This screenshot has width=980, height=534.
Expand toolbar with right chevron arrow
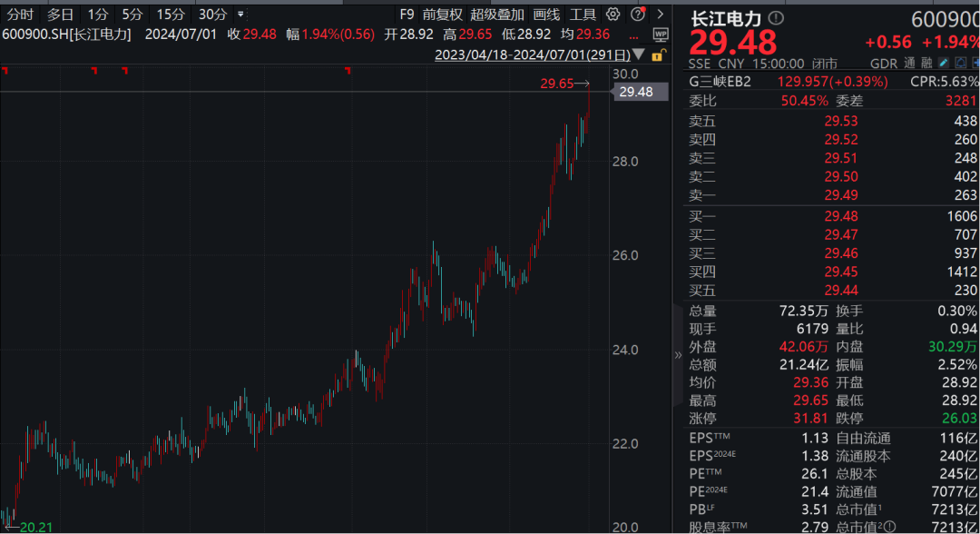coord(660,14)
